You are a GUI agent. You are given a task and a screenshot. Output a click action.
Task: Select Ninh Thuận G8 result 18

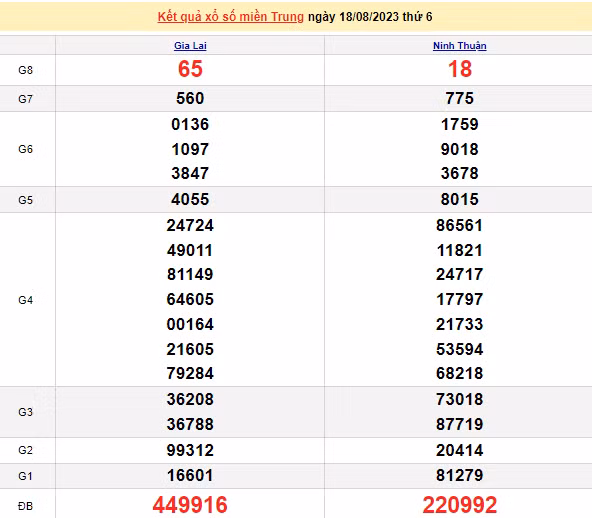click(x=459, y=69)
